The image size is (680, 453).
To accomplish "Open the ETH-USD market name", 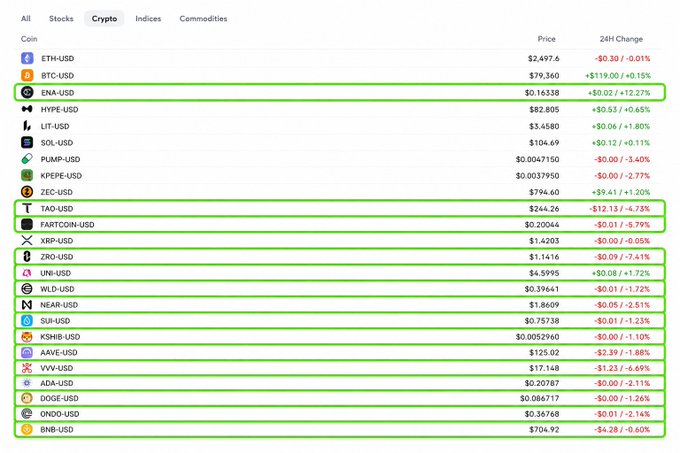I will 58,59.
